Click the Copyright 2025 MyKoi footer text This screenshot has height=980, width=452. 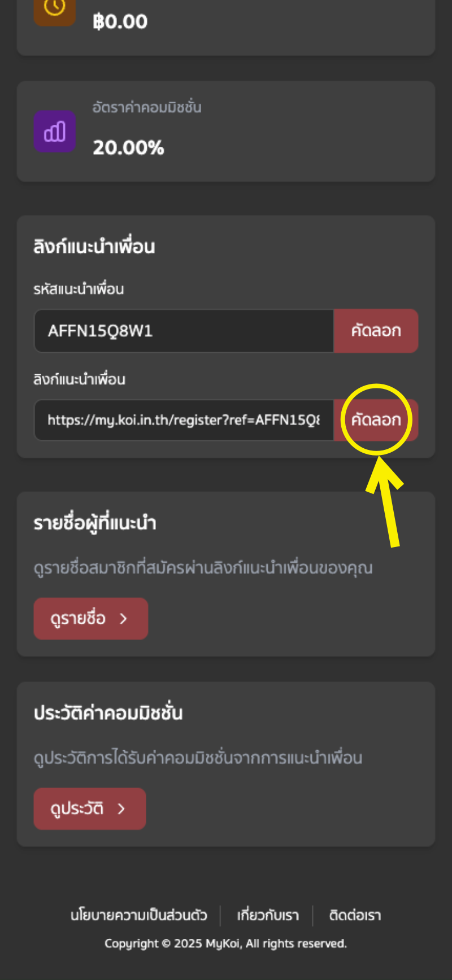pos(225,944)
